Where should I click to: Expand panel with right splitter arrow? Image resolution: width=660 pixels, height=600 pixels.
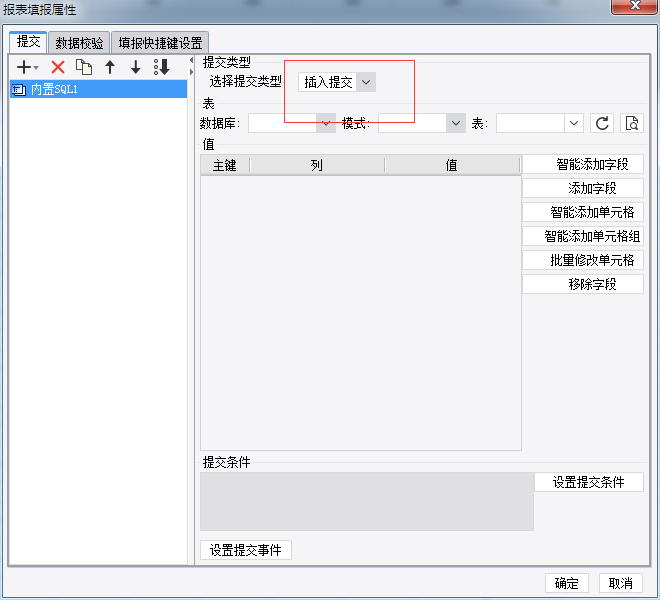click(x=192, y=72)
